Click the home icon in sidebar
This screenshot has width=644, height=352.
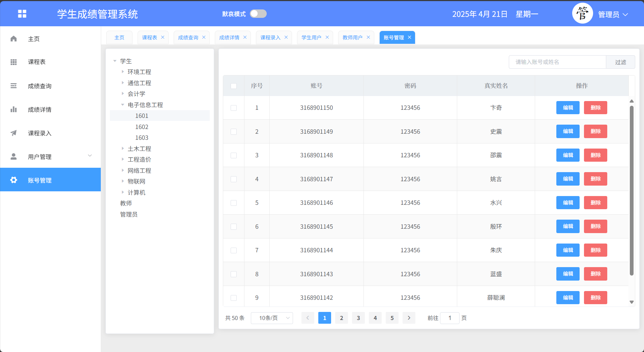[13, 39]
